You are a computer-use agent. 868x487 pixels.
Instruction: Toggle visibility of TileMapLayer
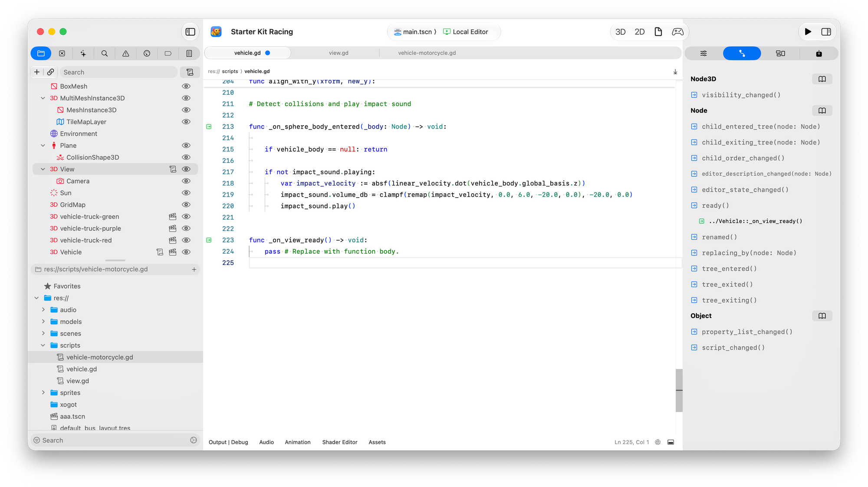click(186, 122)
